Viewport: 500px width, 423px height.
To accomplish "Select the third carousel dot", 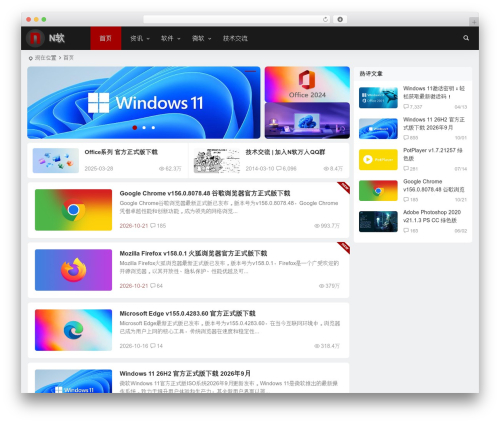I will pos(153,128).
